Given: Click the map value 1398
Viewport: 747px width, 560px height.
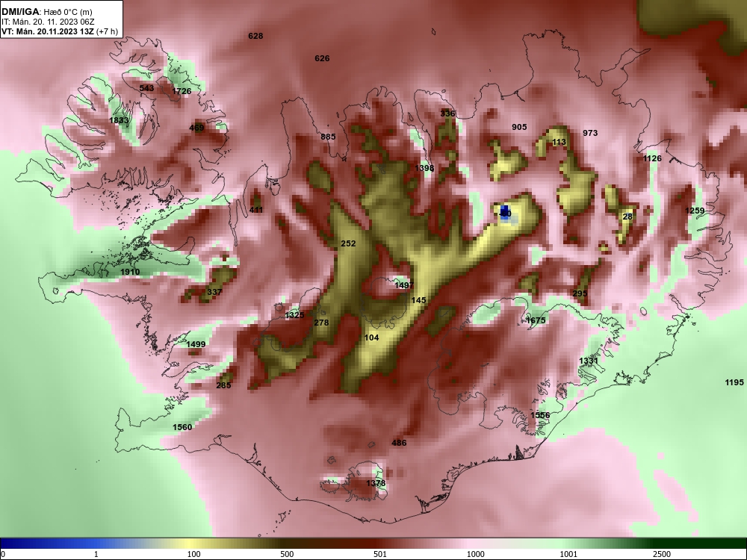Looking at the screenshot, I should tap(424, 168).
